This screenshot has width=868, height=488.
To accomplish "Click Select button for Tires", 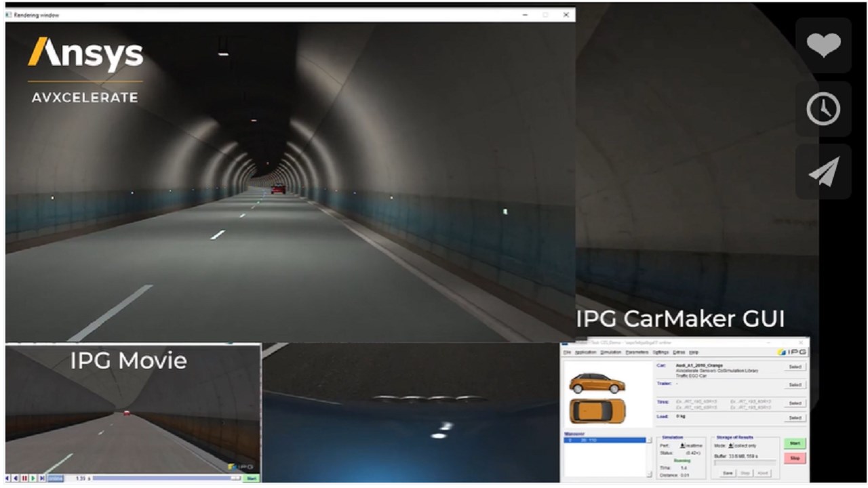I will pyautogui.click(x=795, y=403).
